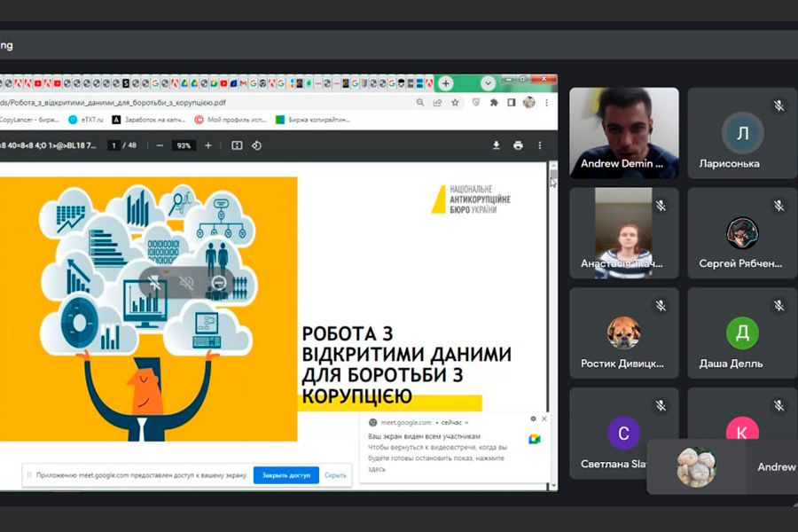Click the pin icon on shared screen overlay
798x532 pixels.
(x=154, y=283)
